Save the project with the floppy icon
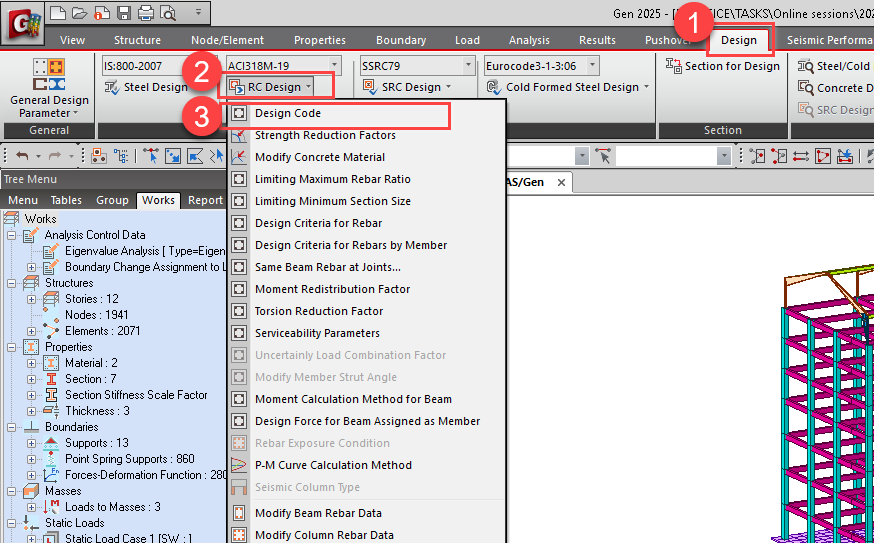874x543 pixels. [x=124, y=12]
